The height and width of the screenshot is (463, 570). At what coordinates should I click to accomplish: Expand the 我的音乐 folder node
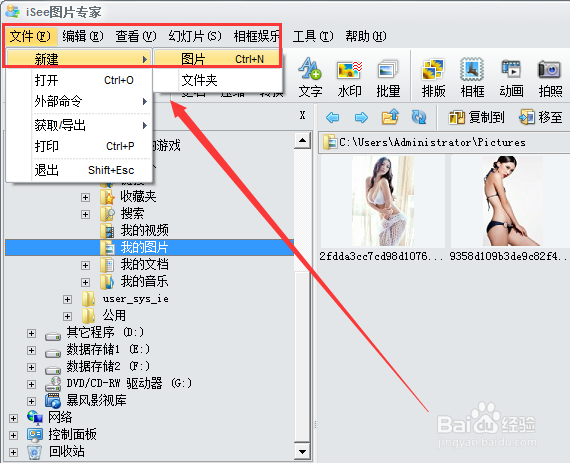(x=85, y=282)
